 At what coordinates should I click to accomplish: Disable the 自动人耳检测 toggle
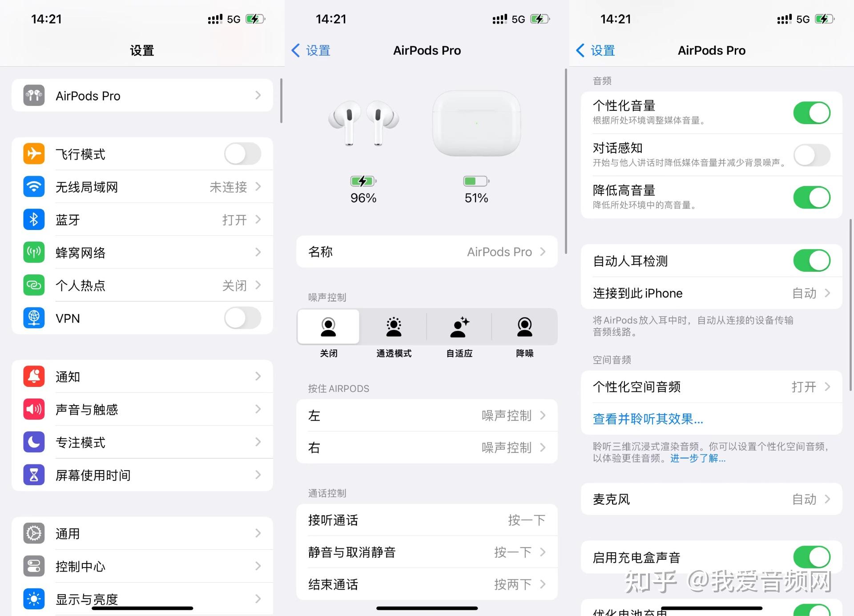point(812,261)
